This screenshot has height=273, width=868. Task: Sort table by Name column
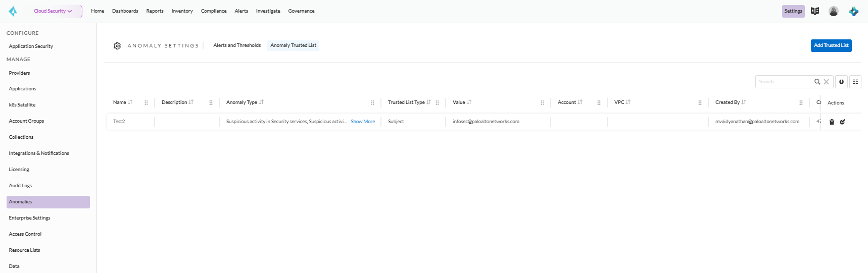[130, 102]
